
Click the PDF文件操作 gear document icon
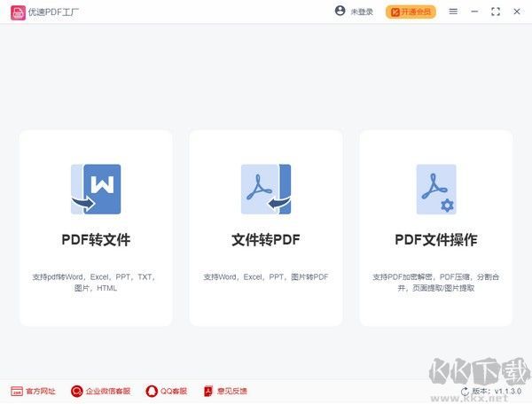pos(436,189)
